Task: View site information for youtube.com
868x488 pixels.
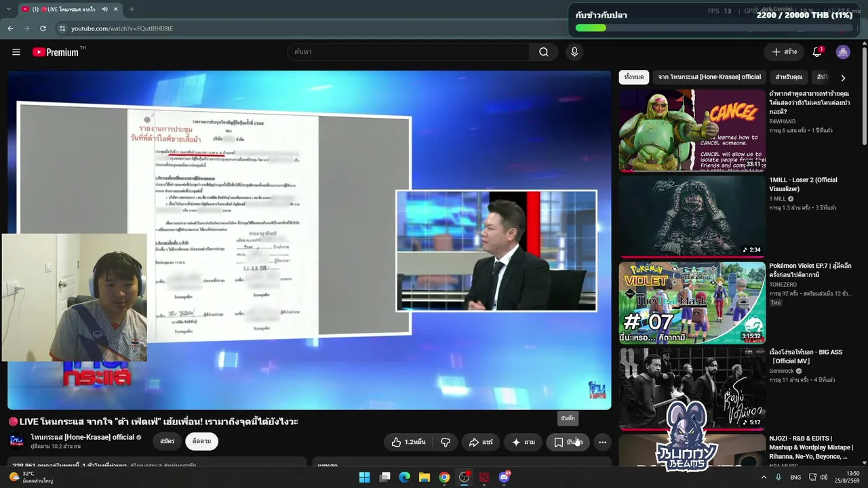Action: [62, 28]
